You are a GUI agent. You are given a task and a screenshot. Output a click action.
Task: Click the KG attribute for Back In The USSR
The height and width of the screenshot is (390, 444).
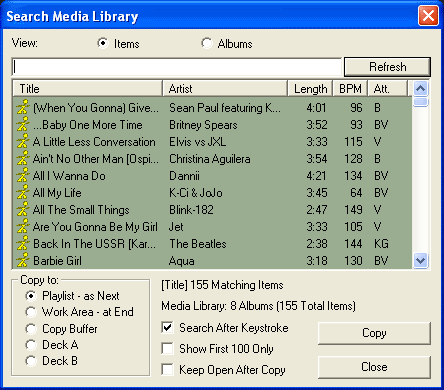(x=381, y=244)
